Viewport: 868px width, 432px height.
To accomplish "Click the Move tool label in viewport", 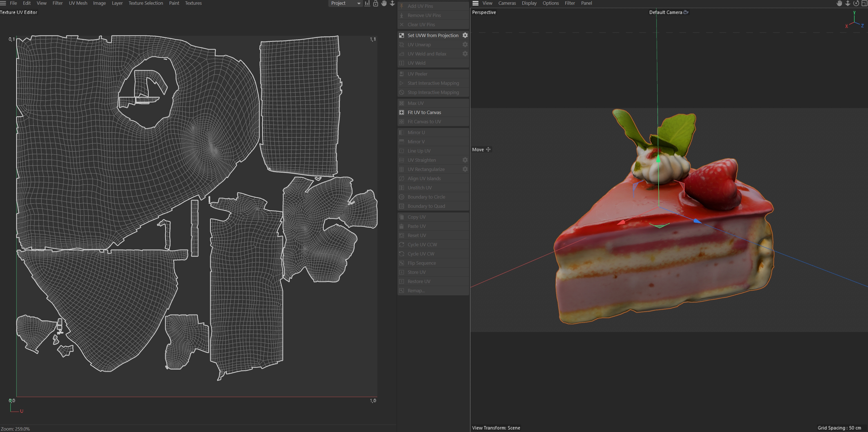I will point(478,149).
